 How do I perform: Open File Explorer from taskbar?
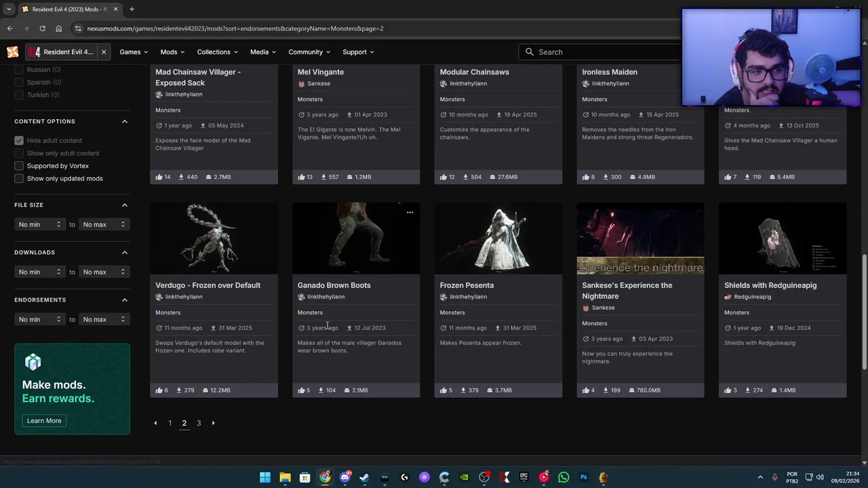(x=285, y=477)
